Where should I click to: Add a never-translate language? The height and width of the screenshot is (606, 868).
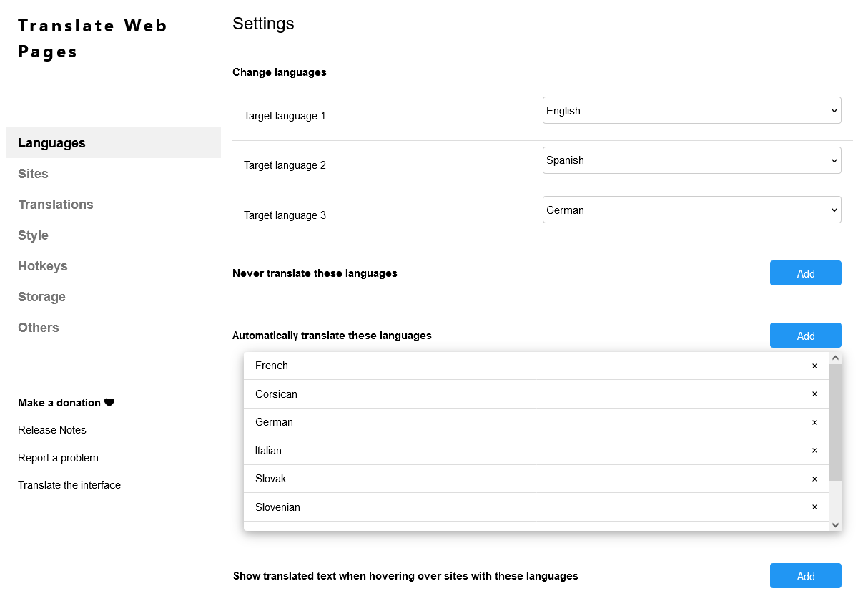(806, 273)
